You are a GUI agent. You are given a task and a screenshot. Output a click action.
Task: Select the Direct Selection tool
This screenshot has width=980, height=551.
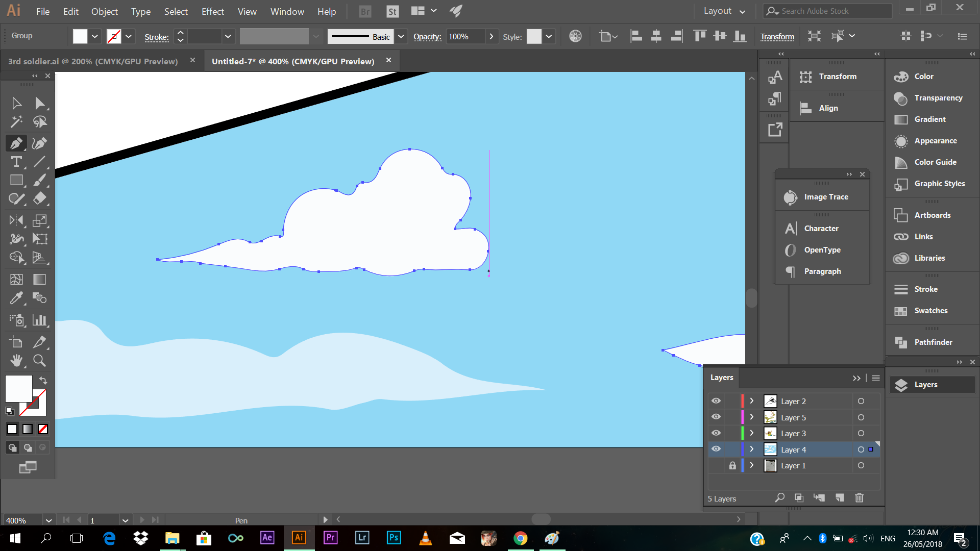(40, 103)
